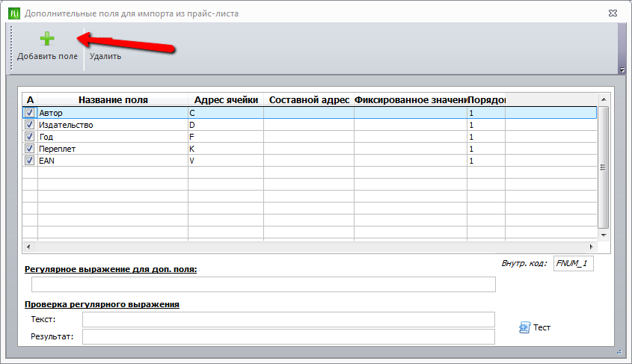The height and width of the screenshot is (364, 632).
Task: Click order value 1 in EAN row
Action: [486, 160]
